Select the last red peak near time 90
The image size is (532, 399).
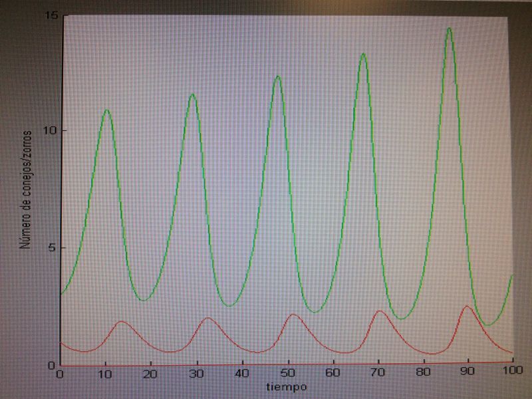467,307
